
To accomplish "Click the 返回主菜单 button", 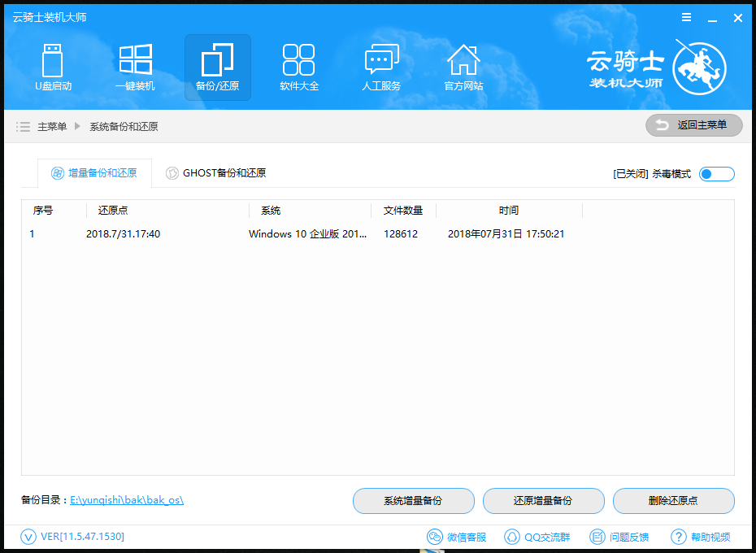I will 693,125.
